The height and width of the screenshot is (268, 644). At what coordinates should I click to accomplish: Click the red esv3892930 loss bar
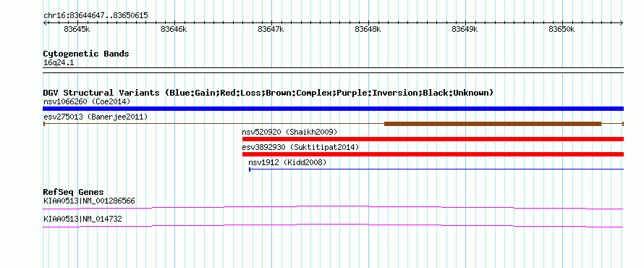(x=433, y=154)
